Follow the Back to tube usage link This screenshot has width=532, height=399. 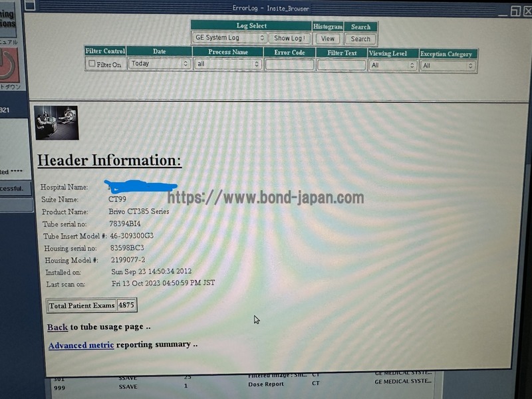pos(57,327)
